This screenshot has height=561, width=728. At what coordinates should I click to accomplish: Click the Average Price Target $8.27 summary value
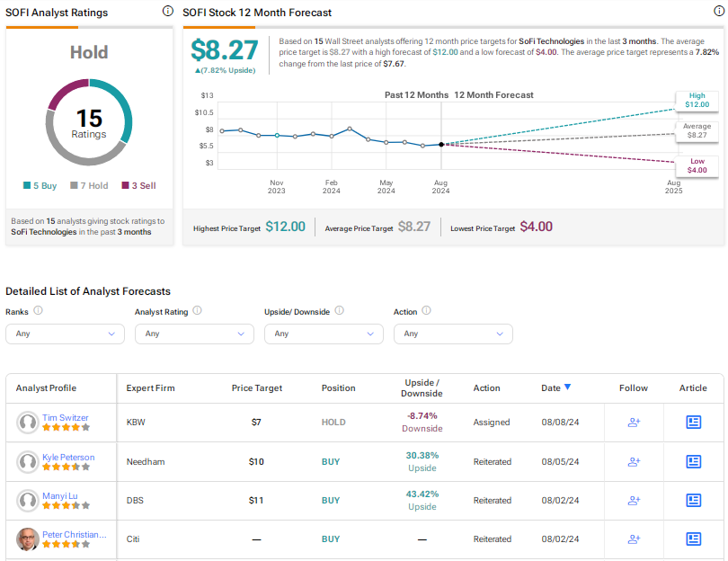click(414, 227)
